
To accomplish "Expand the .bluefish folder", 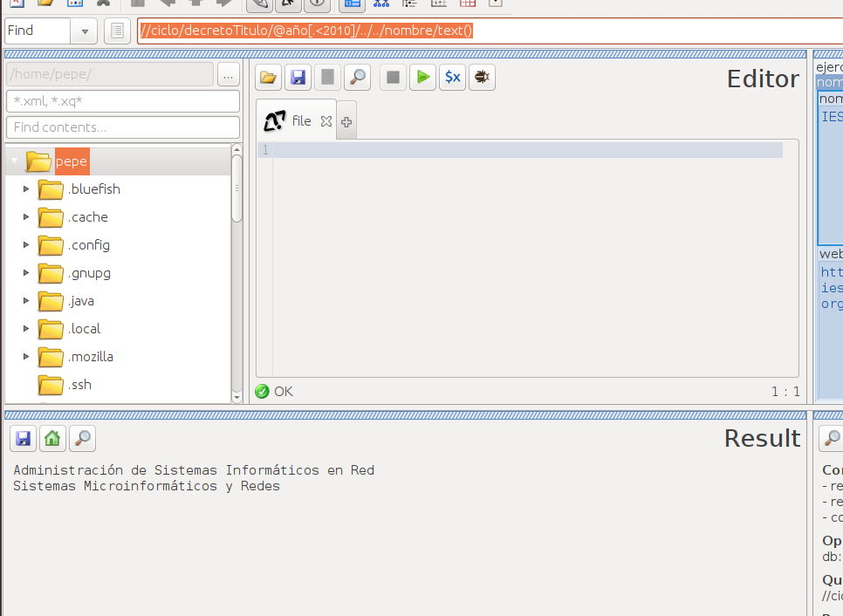I will pos(26,189).
